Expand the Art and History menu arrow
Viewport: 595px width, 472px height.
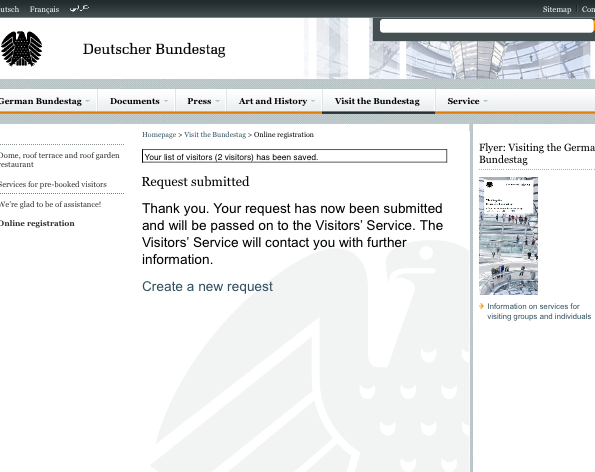(x=313, y=101)
